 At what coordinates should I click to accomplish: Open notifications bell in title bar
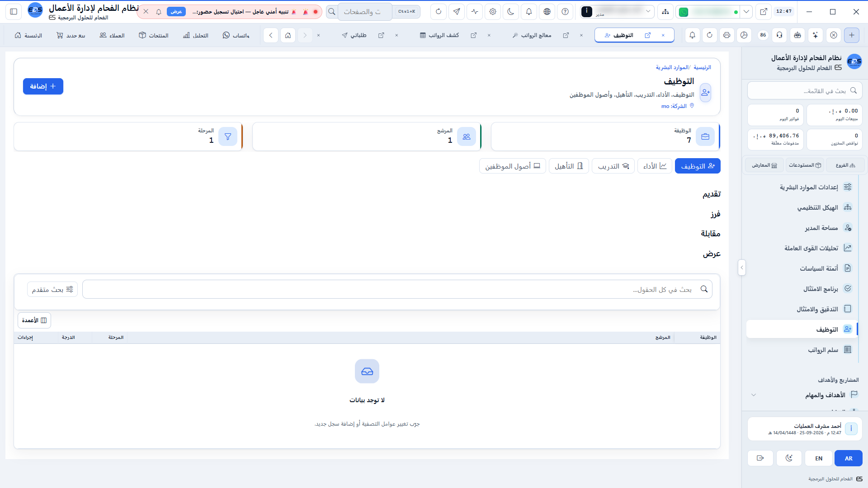529,12
